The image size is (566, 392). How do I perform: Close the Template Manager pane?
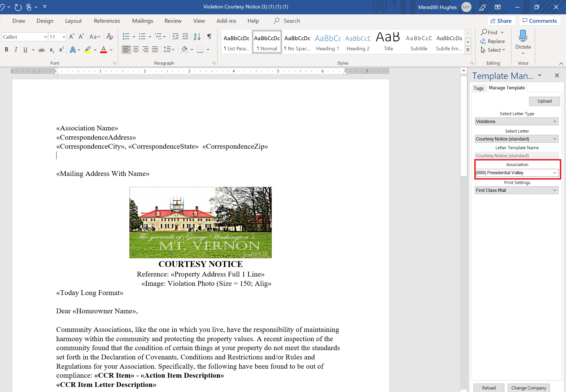coord(557,75)
